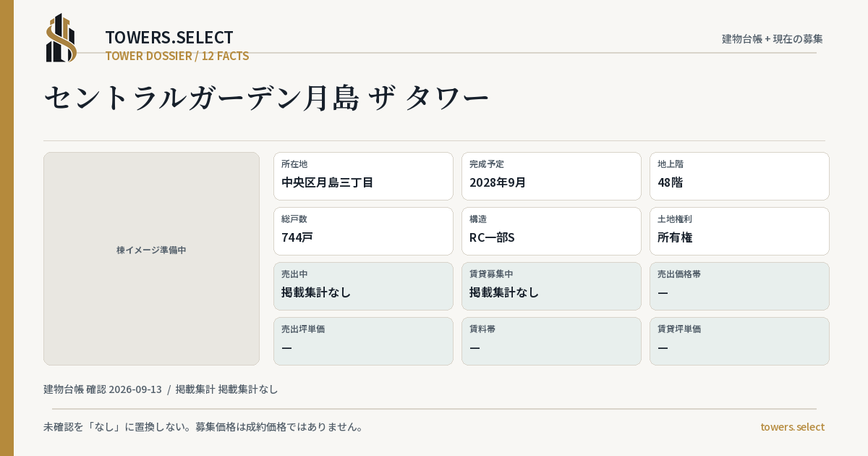Open the towers.select footer link

[792, 427]
